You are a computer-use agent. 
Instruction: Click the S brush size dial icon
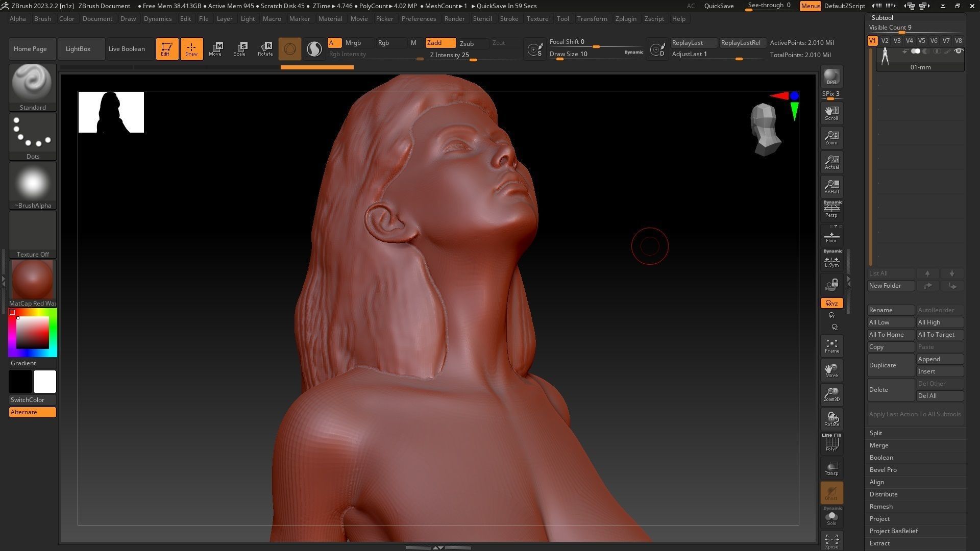tap(535, 49)
